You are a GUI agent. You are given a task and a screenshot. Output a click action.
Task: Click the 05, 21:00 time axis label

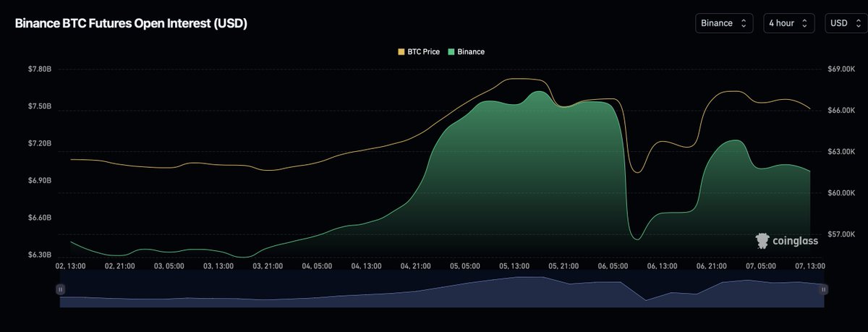click(x=563, y=266)
